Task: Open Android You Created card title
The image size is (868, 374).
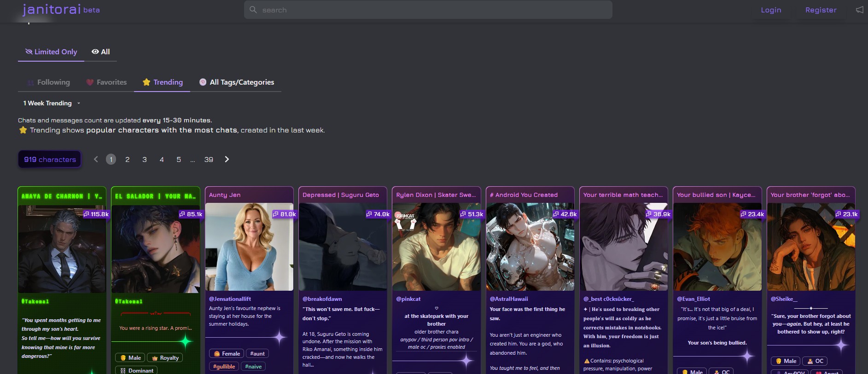Action: [524, 195]
